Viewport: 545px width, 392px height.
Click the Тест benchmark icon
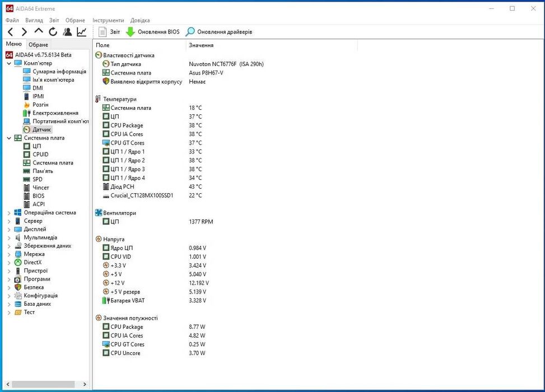tap(18, 312)
